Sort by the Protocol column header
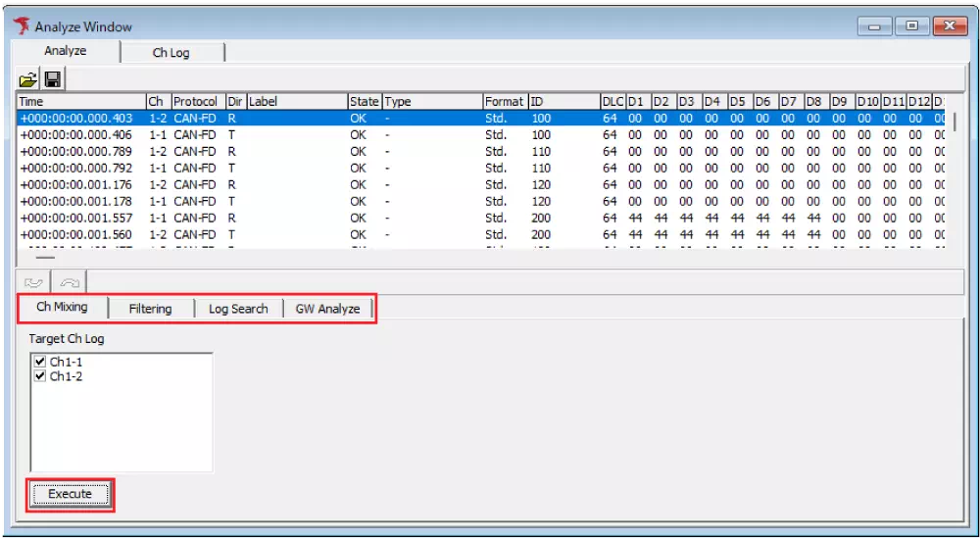980x540 pixels. [196, 101]
